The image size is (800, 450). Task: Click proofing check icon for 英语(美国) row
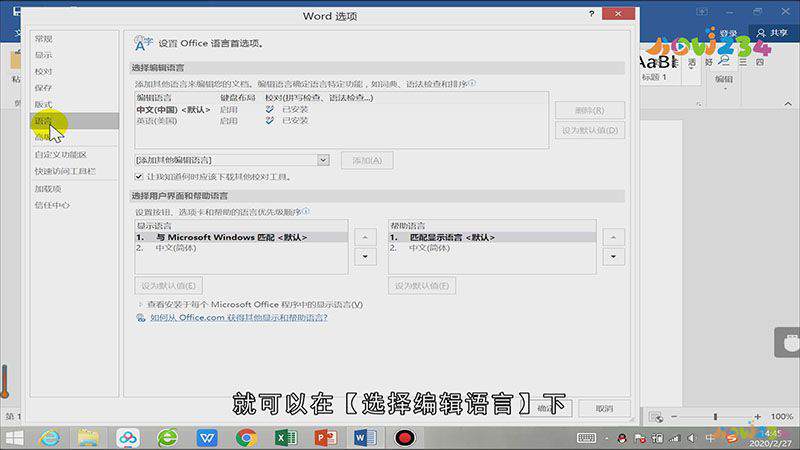(269, 120)
